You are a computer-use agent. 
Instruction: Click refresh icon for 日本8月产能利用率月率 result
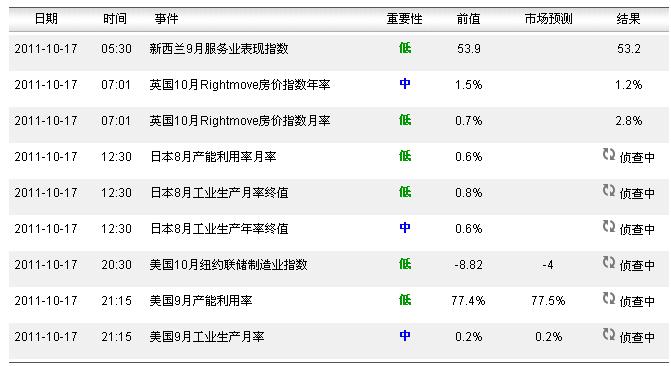click(609, 155)
